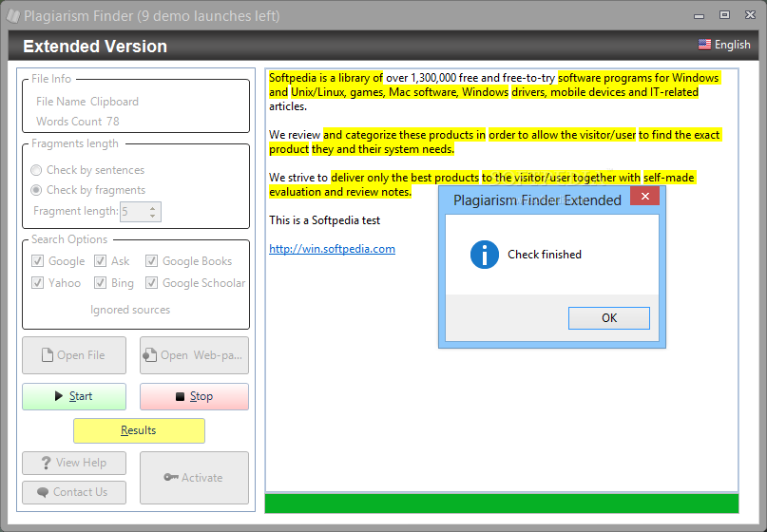Click the Open Web-page button
Image resolution: width=767 pixels, height=532 pixels.
pos(194,355)
